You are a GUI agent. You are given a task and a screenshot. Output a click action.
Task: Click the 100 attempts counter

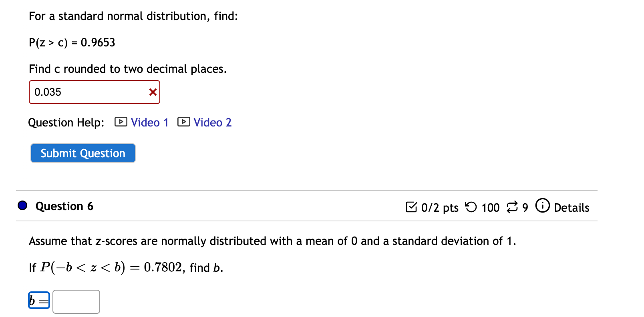tap(491, 208)
